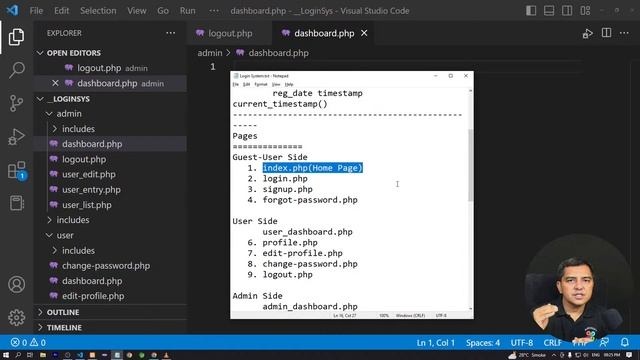Open the Manage gear icon
The image size is (640, 360).
pyautogui.click(x=16, y=318)
